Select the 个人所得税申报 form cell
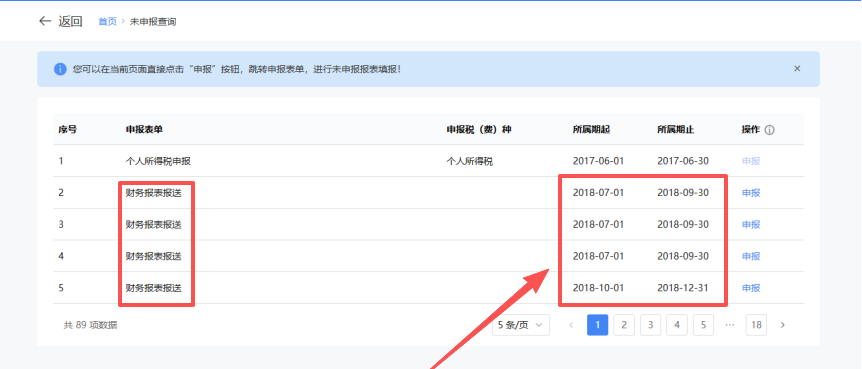 [158, 161]
